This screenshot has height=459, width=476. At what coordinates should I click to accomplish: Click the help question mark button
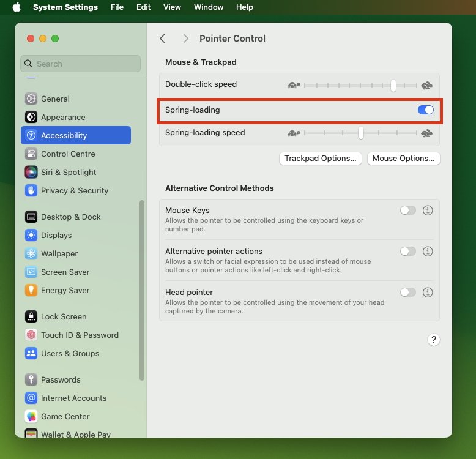pyautogui.click(x=434, y=340)
